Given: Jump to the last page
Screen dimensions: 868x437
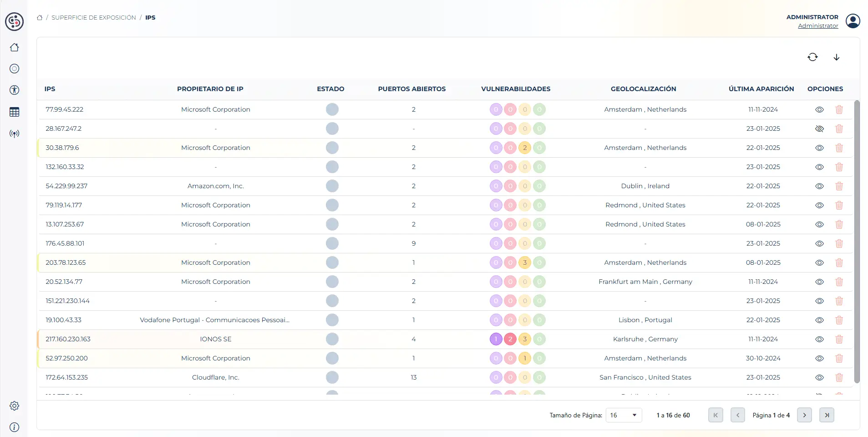Looking at the screenshot, I should point(827,415).
